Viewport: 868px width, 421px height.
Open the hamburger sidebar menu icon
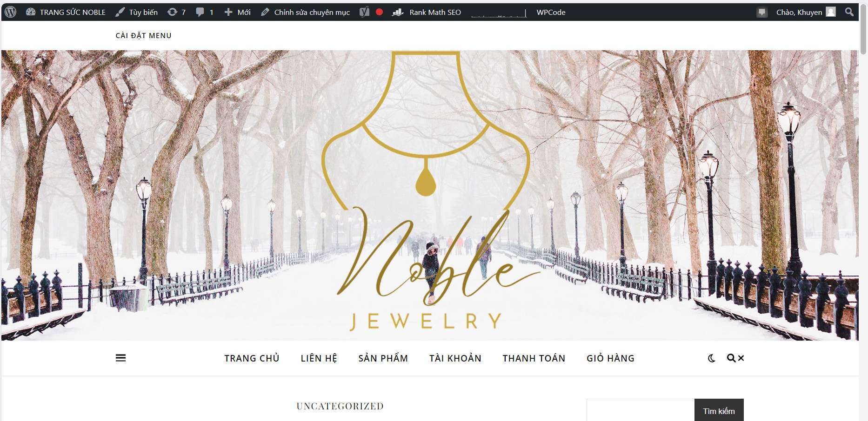120,358
